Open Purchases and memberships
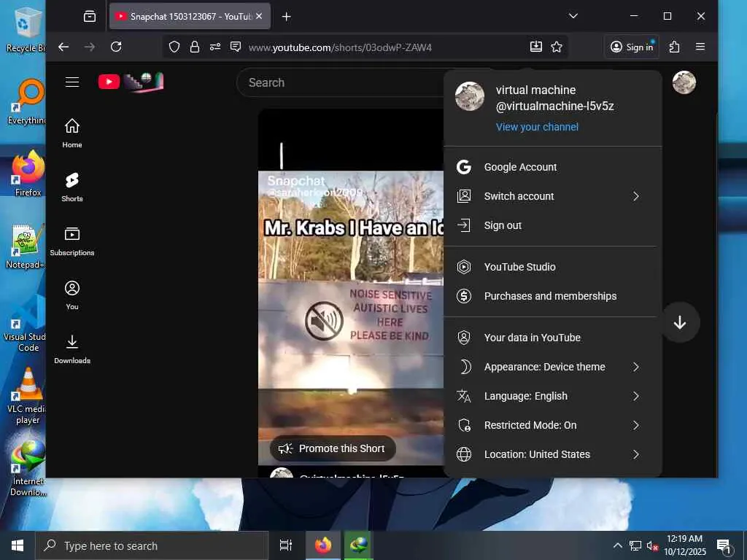Screen dimensions: 747x560 [x=553, y=296]
